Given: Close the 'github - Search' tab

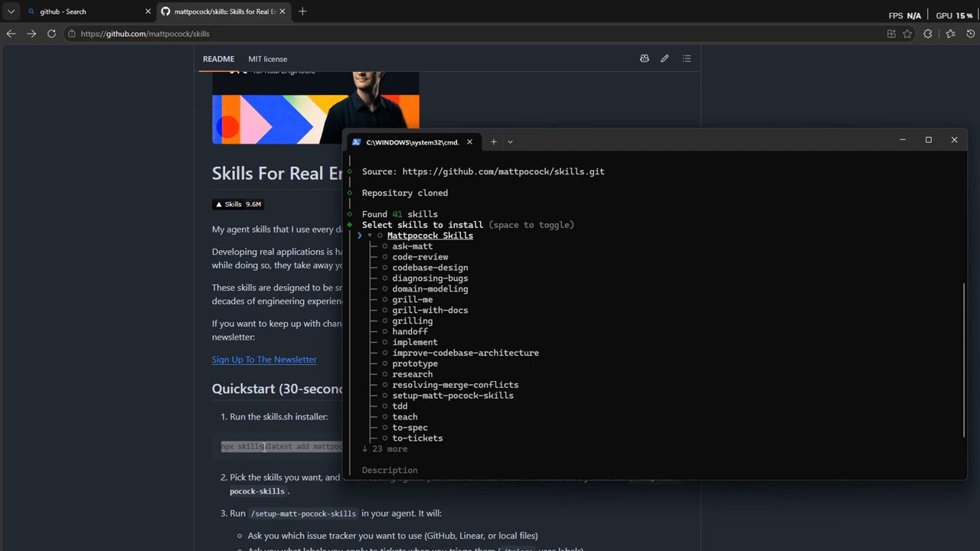Looking at the screenshot, I should click(x=148, y=11).
